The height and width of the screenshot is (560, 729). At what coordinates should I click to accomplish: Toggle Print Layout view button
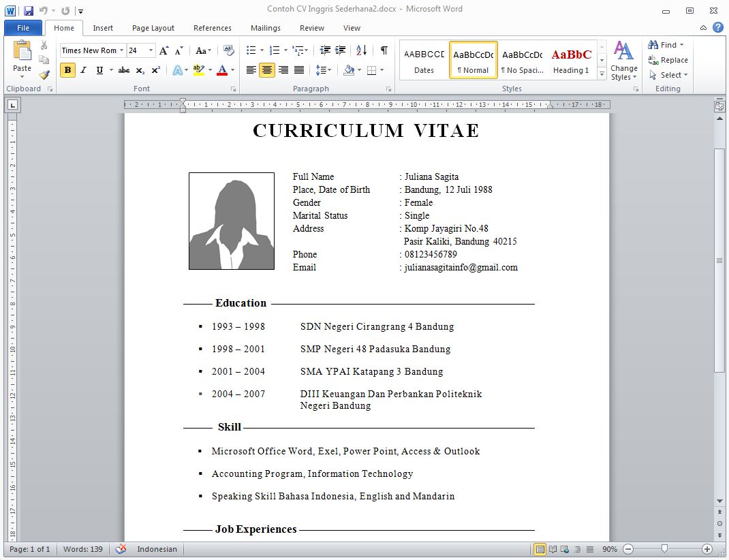540,549
